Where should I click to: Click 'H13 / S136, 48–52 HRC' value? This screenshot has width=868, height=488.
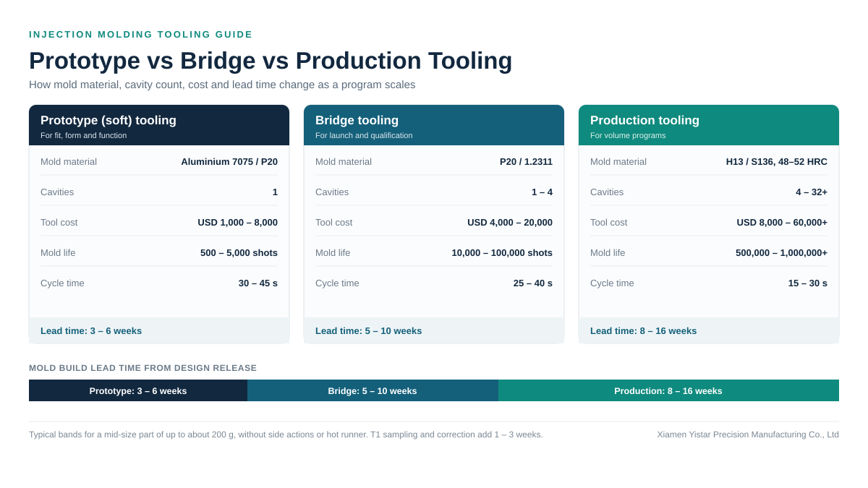tap(777, 162)
